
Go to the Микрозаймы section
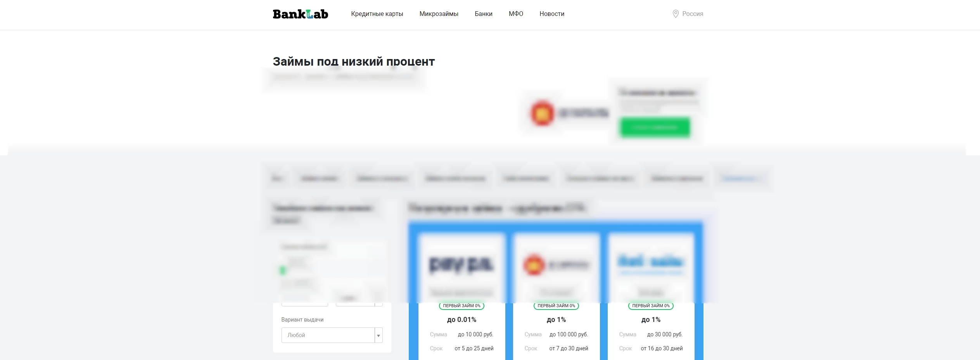tap(439, 14)
